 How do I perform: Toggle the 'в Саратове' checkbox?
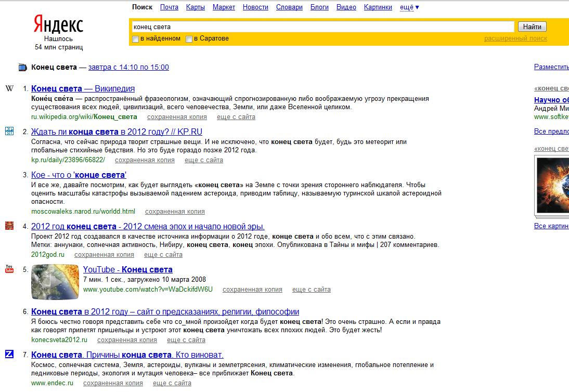pyautogui.click(x=189, y=39)
